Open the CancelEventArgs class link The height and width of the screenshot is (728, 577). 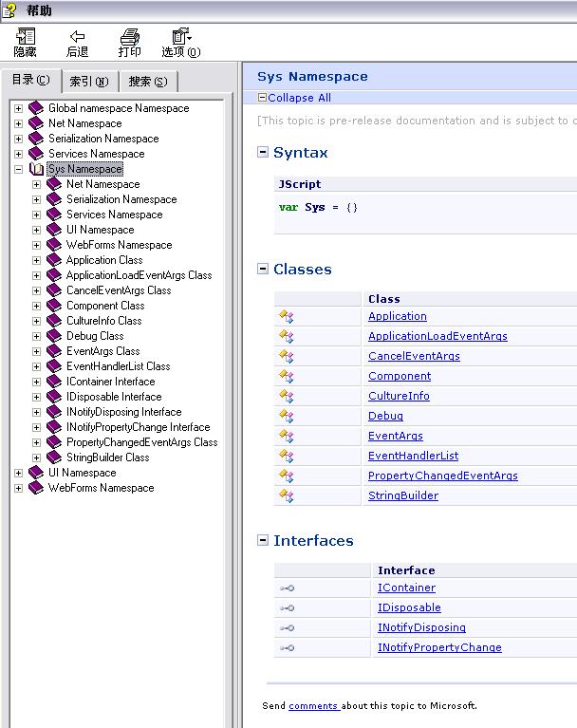point(414,356)
